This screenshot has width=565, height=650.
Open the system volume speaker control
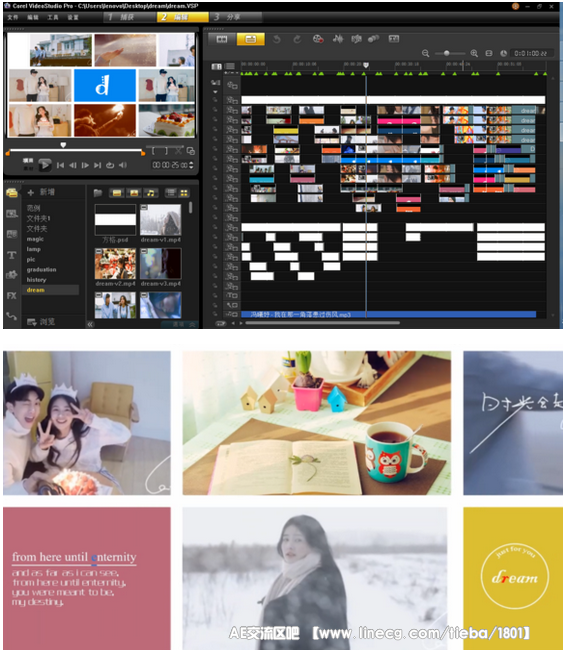(123, 165)
